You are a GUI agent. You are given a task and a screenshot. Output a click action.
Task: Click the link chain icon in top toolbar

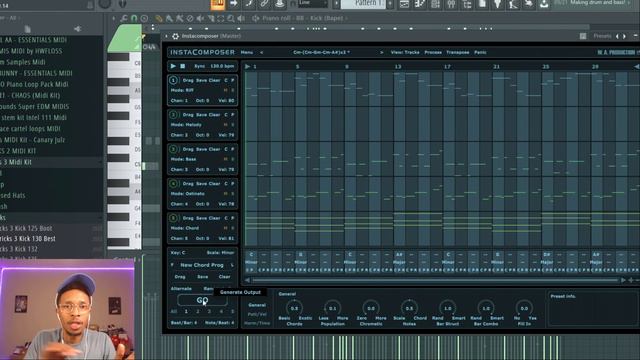tap(264, 4)
